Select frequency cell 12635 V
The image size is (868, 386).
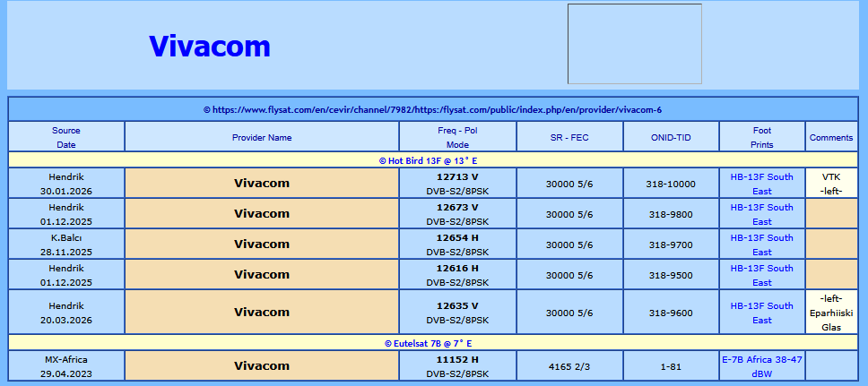coord(458,312)
